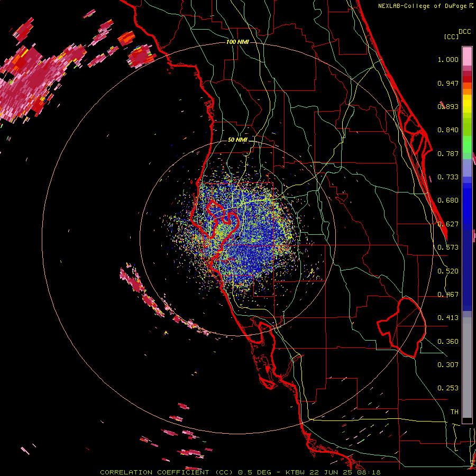
Task: Click the 0.573 scale value
Action: click(x=448, y=248)
